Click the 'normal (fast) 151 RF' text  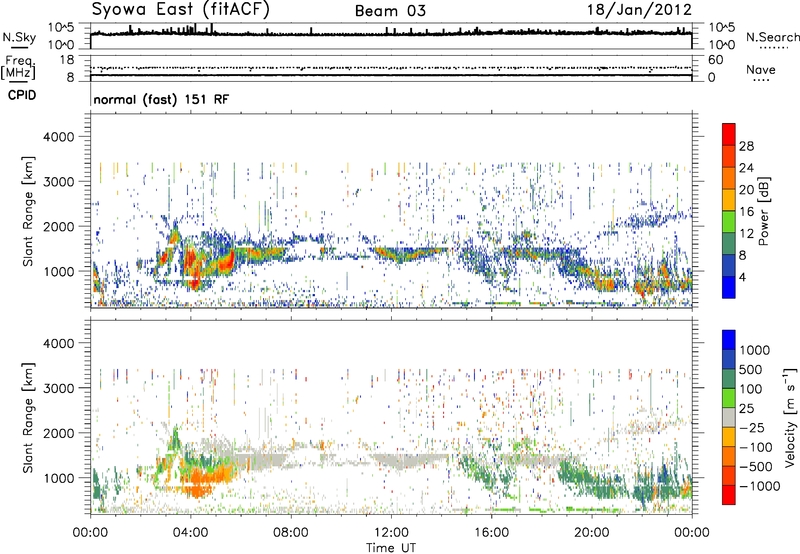161,99
